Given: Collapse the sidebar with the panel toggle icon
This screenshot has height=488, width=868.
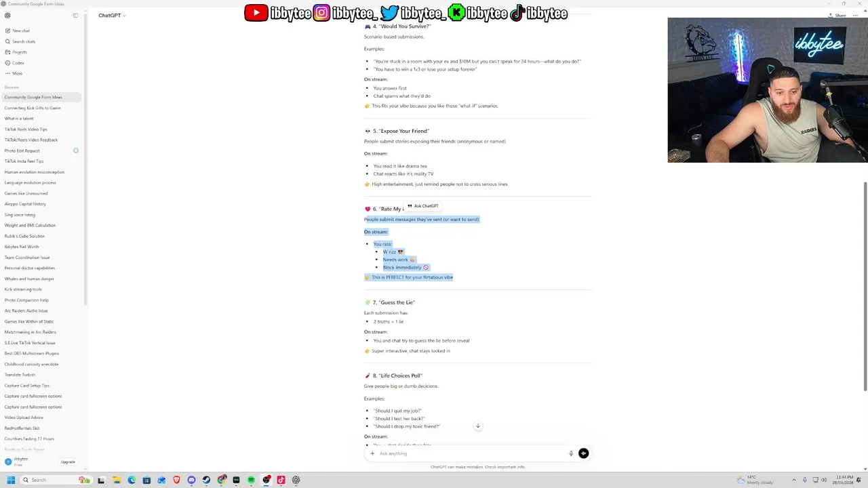Looking at the screenshot, I should tap(75, 15).
